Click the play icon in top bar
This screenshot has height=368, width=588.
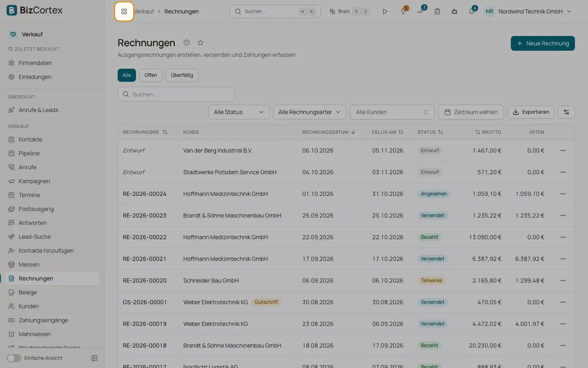tap(385, 11)
